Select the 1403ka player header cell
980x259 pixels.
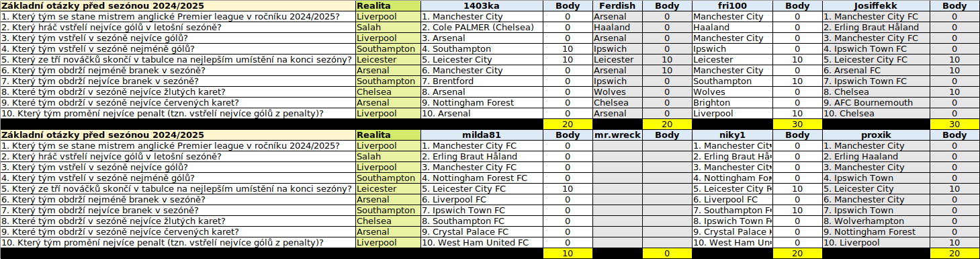[482, 5]
